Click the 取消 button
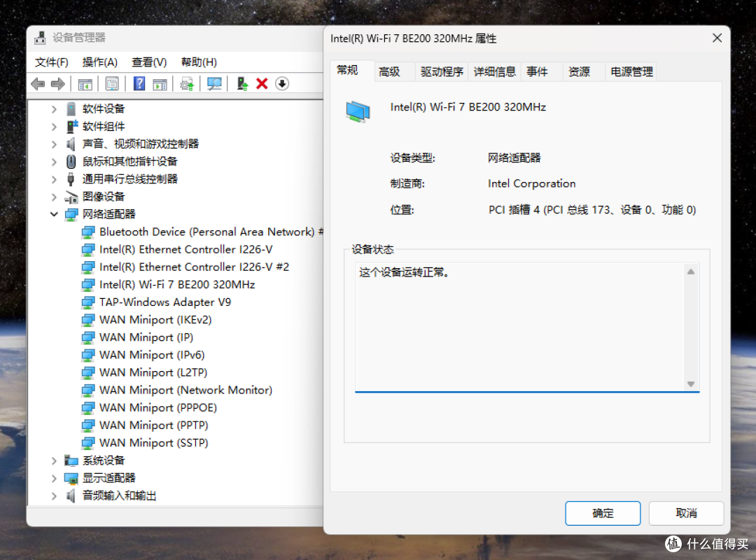756x560 pixels. point(686,513)
